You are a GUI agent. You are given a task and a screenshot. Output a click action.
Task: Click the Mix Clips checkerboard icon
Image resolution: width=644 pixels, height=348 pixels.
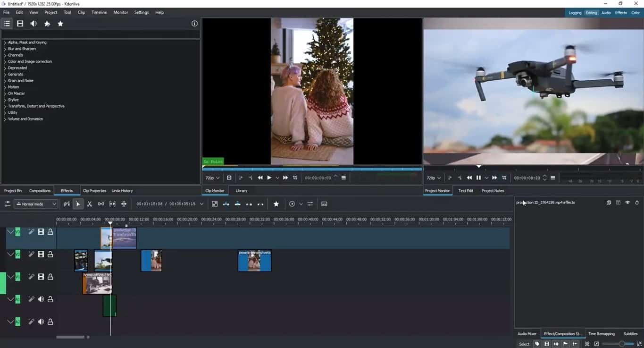pos(215,204)
